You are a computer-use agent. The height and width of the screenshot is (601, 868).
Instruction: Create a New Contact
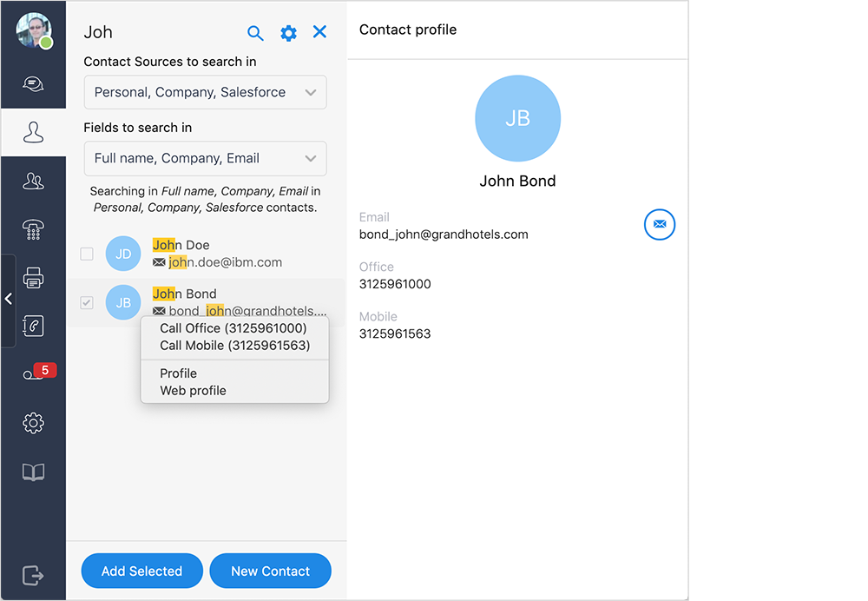[270, 571]
